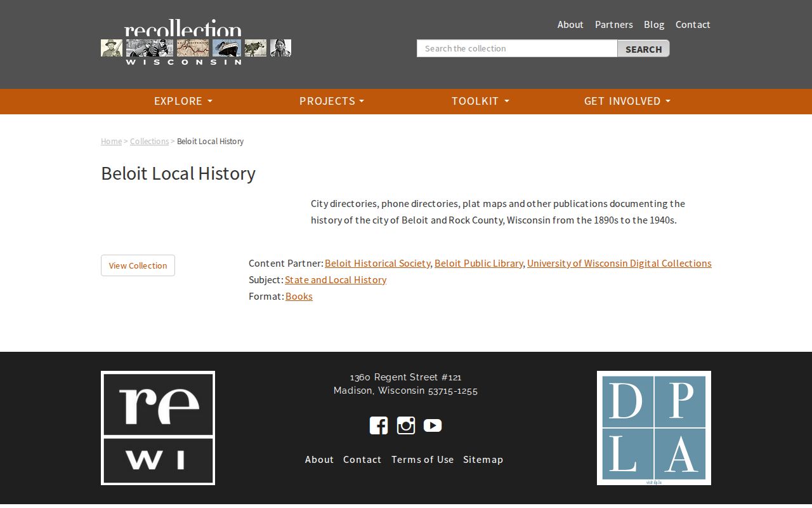Open the Recollection Wisconsin Facebook page icon
The width and height of the screenshot is (812, 508).
pyautogui.click(x=379, y=425)
